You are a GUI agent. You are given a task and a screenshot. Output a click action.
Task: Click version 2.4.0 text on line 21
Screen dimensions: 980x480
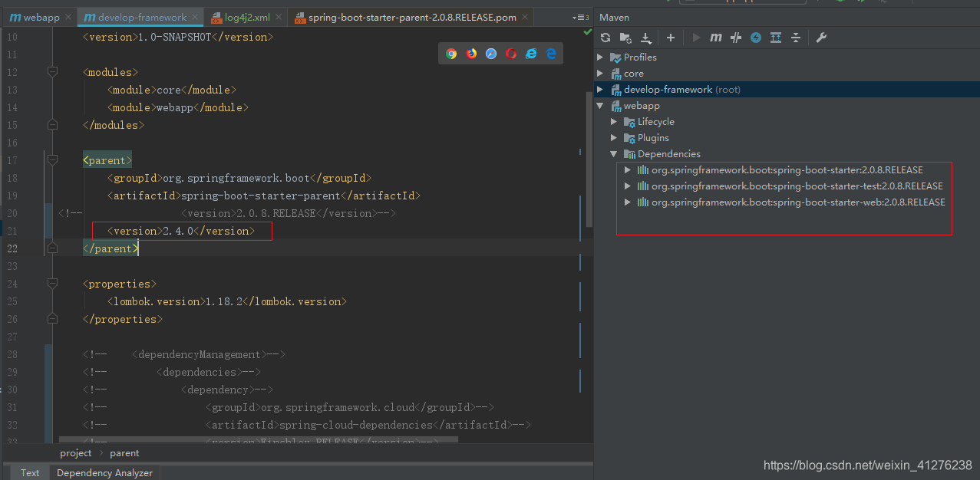click(178, 231)
